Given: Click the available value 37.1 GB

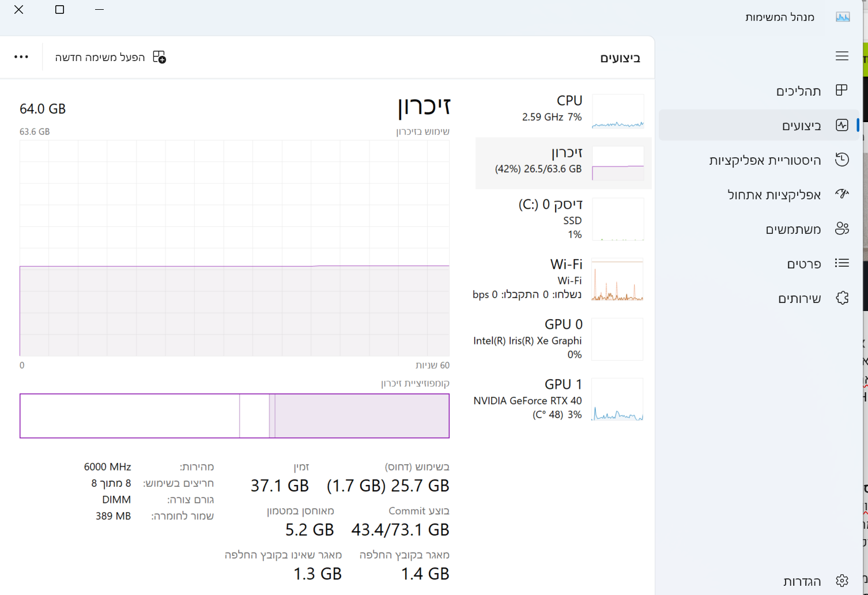Looking at the screenshot, I should 280,486.
